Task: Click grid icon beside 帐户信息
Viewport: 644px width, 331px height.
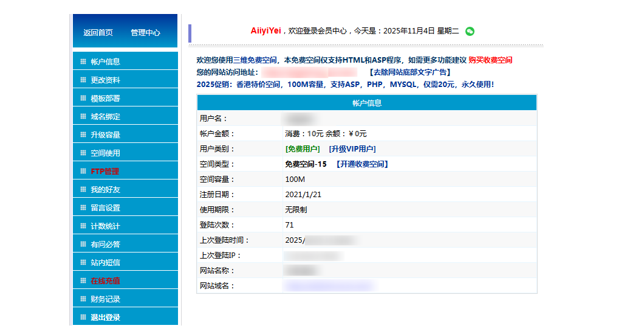Action: click(x=83, y=61)
